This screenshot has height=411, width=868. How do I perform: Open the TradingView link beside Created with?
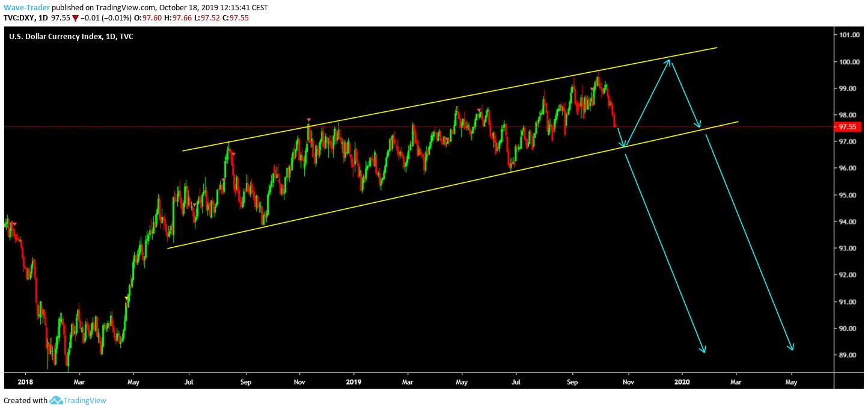85,400
